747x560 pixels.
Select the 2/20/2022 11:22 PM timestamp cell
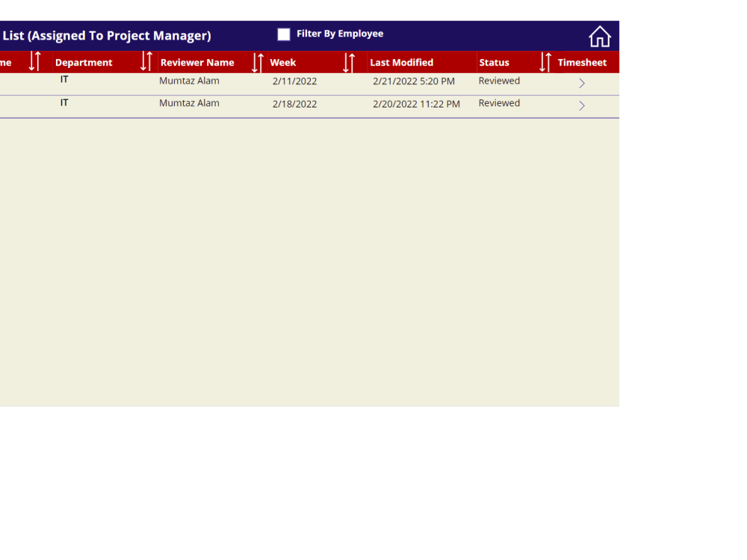416,104
